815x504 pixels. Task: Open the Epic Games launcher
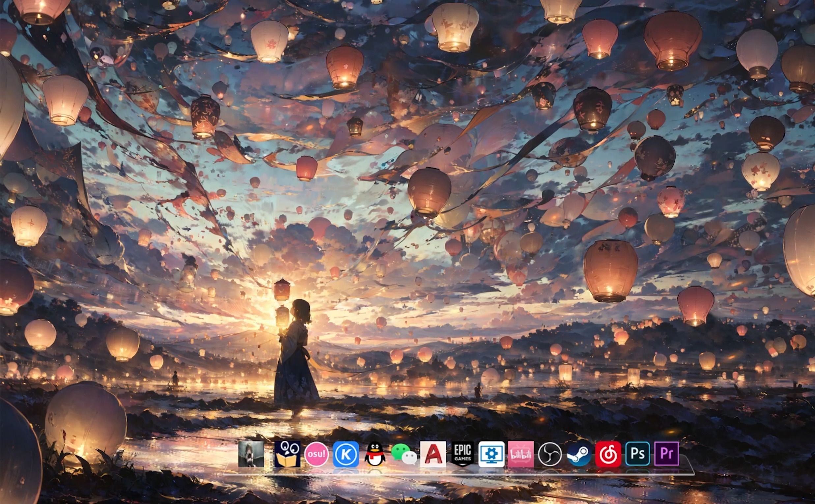pyautogui.click(x=462, y=454)
